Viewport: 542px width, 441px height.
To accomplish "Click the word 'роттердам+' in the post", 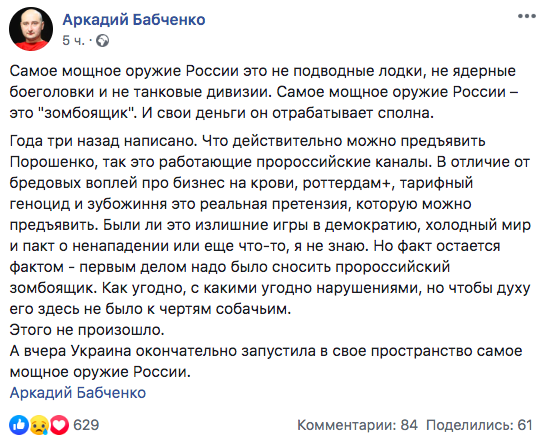I will [347, 183].
